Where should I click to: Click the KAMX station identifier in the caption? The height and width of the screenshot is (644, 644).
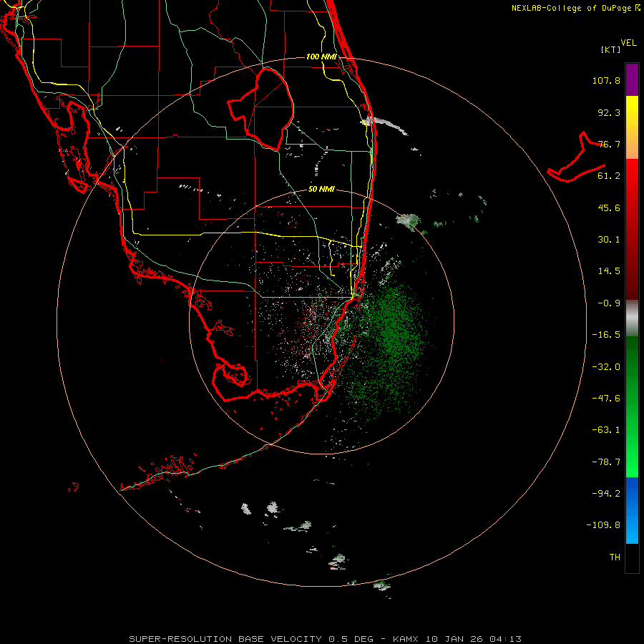(405, 639)
